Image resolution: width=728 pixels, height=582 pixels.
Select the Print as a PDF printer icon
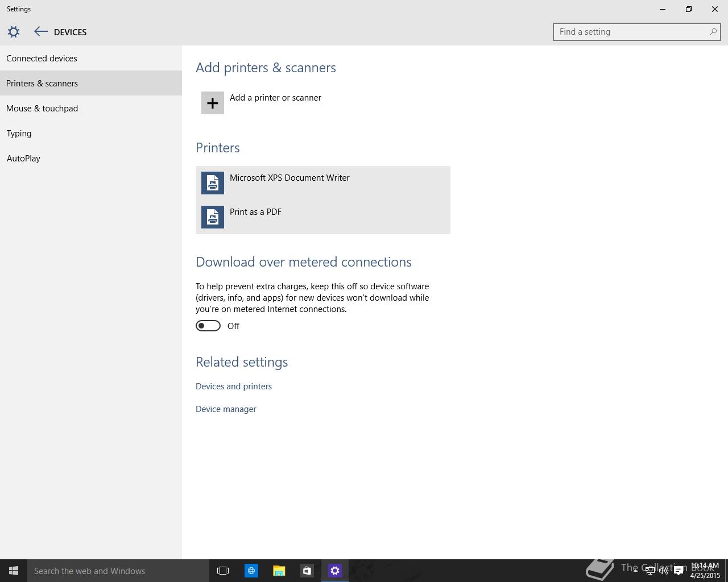point(213,217)
